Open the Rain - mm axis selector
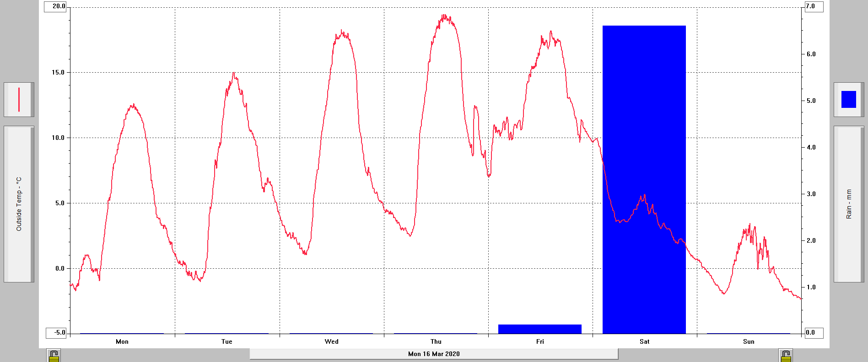868x362 pixels. pos(848,204)
